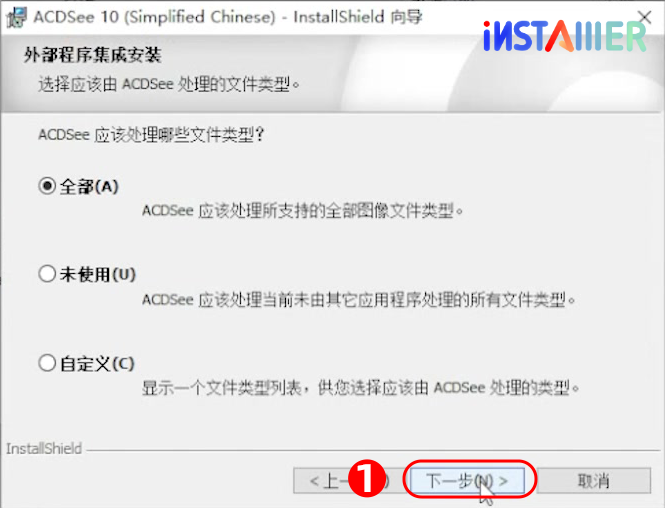Click the iNSTAllER logo watermark
The height and width of the screenshot is (508, 665).
click(564, 36)
